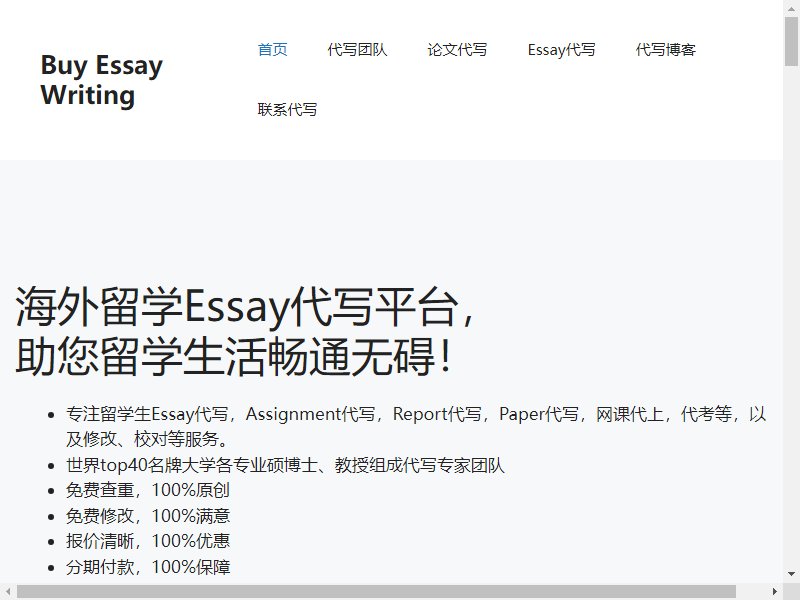The height and width of the screenshot is (600, 800).
Task: Click the bullet 分期付款，100%保障
Action: (148, 566)
